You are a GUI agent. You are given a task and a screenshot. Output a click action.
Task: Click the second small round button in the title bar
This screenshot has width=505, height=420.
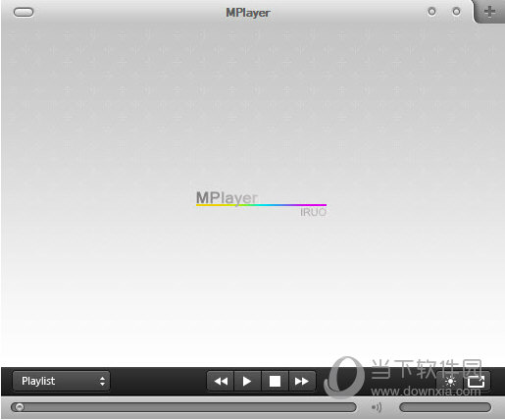456,12
